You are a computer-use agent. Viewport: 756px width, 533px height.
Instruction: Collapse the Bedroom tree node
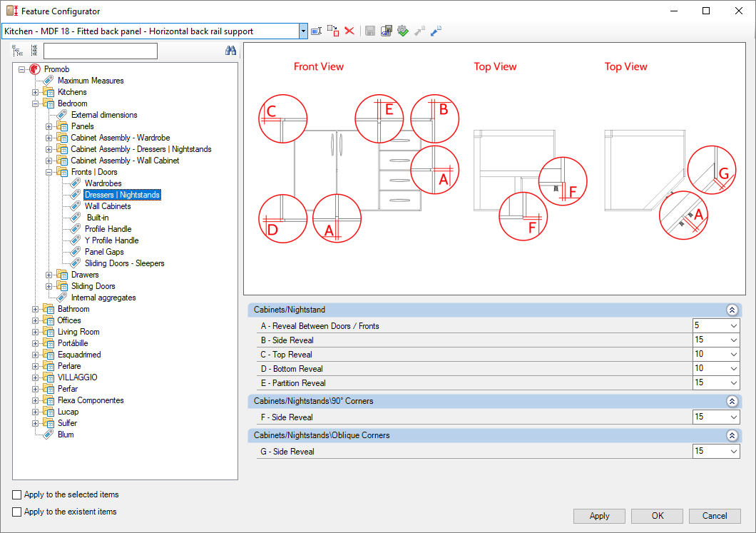tap(35, 103)
